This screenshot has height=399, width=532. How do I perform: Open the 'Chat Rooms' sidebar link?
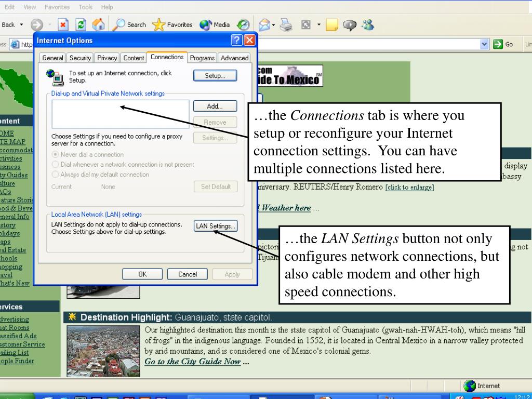(x=15, y=327)
